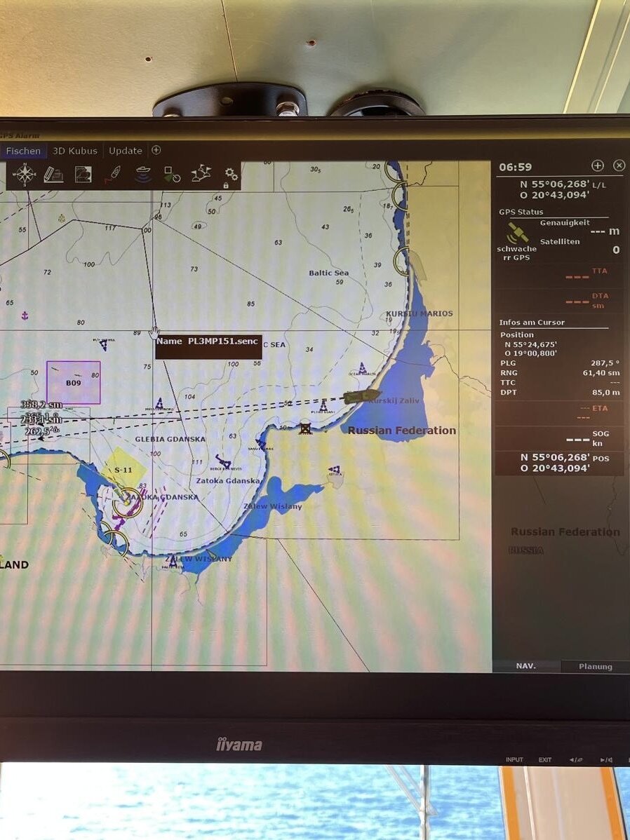The height and width of the screenshot is (840, 630).
Task: Click the compass rose icon in toolbar
Action: 25,174
